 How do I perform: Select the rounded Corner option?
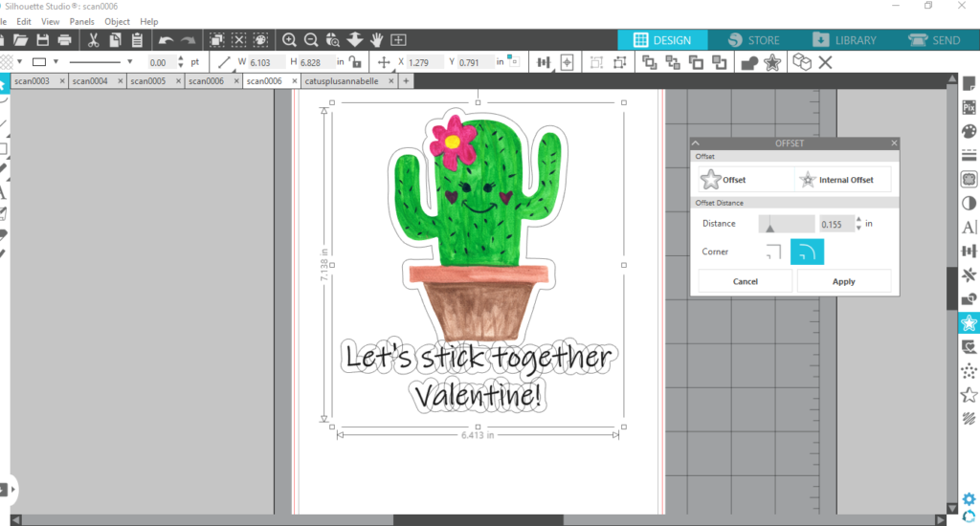(806, 252)
